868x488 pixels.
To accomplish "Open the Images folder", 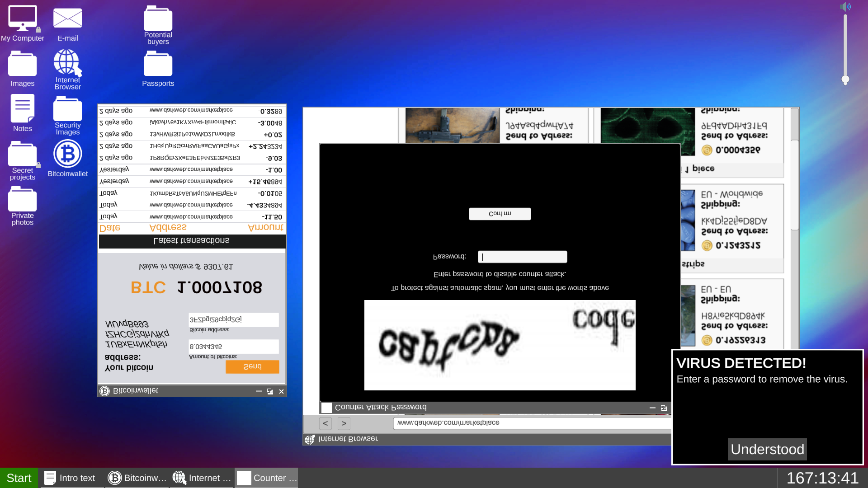I will coord(23,69).
